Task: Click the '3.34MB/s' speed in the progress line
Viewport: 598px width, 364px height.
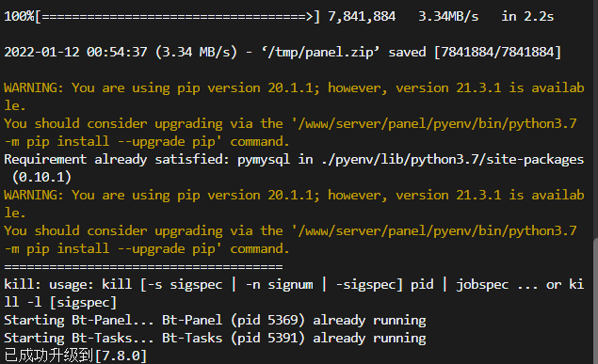Action: (x=448, y=16)
